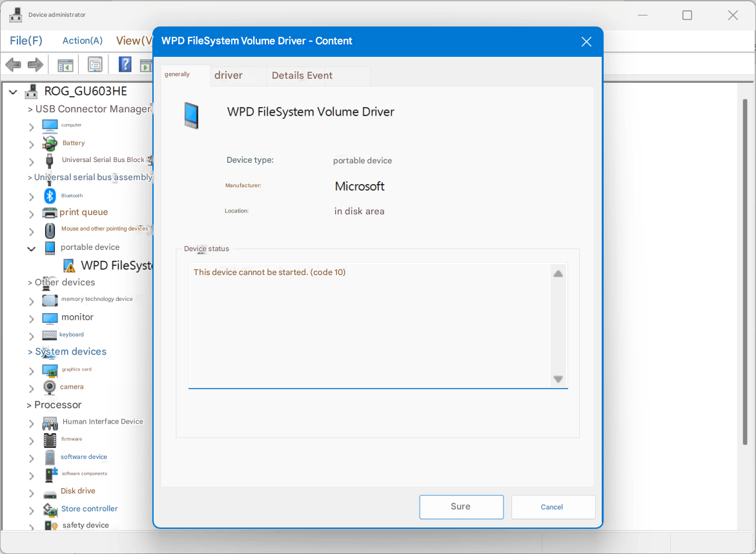Click the forward navigation arrow
This screenshot has width=756, height=554.
(x=34, y=64)
